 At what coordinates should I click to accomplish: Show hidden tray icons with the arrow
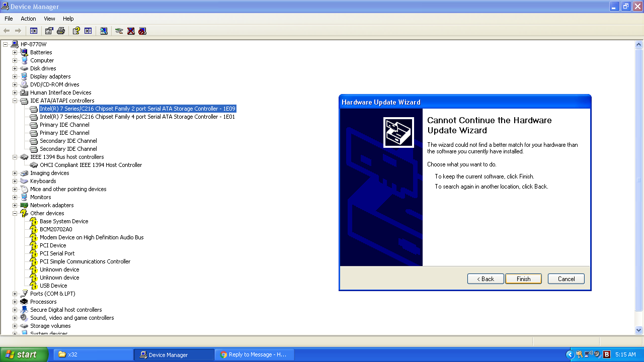click(x=570, y=354)
